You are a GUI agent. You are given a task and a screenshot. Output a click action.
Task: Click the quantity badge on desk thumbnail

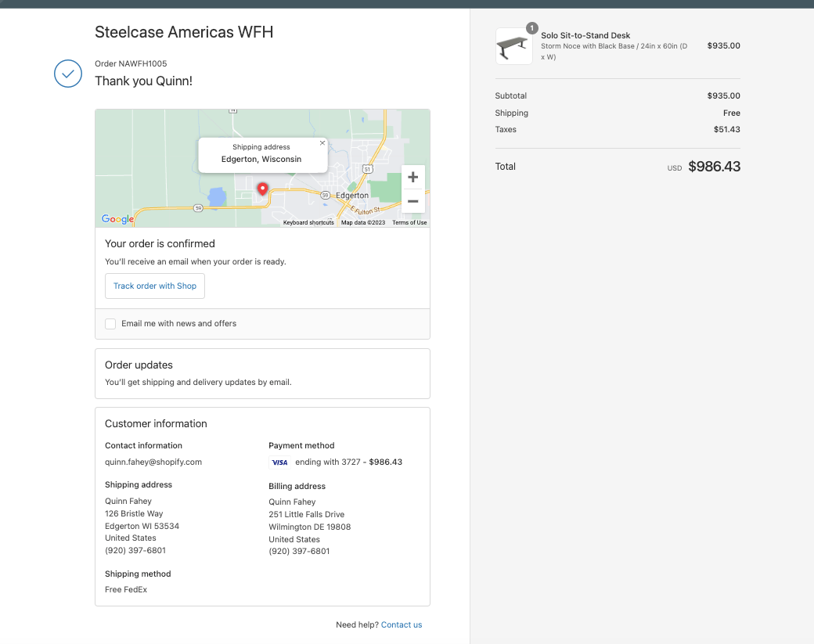pyautogui.click(x=532, y=28)
